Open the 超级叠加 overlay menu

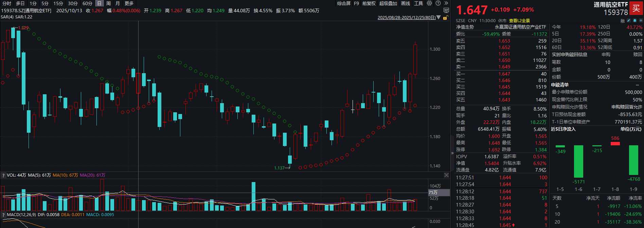388,3
